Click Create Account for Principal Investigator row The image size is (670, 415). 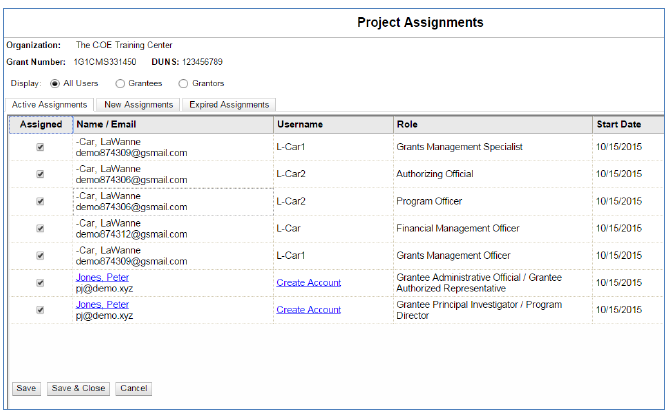click(x=308, y=310)
